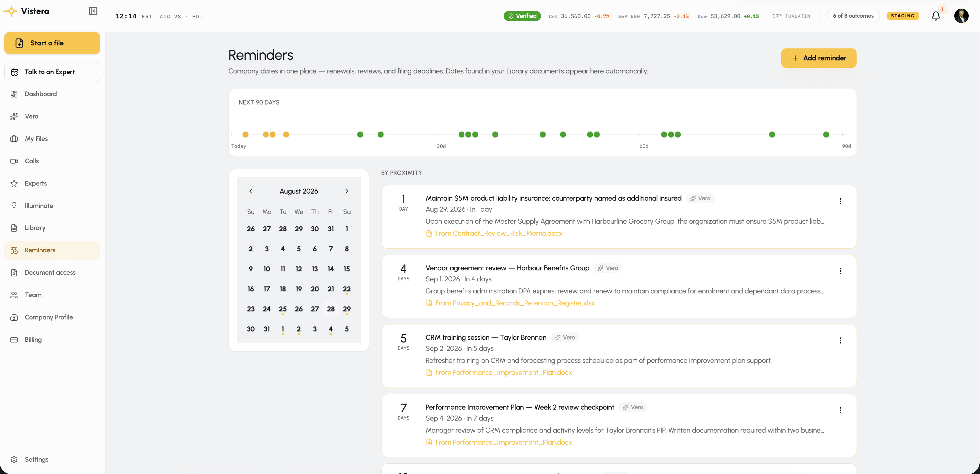Image resolution: width=980 pixels, height=474 pixels.
Task: Click Start a file button
Action: tap(52, 43)
